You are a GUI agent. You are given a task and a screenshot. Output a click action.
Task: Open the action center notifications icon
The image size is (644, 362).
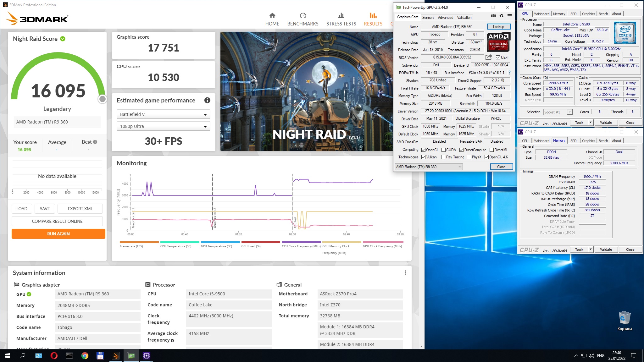[634, 356]
